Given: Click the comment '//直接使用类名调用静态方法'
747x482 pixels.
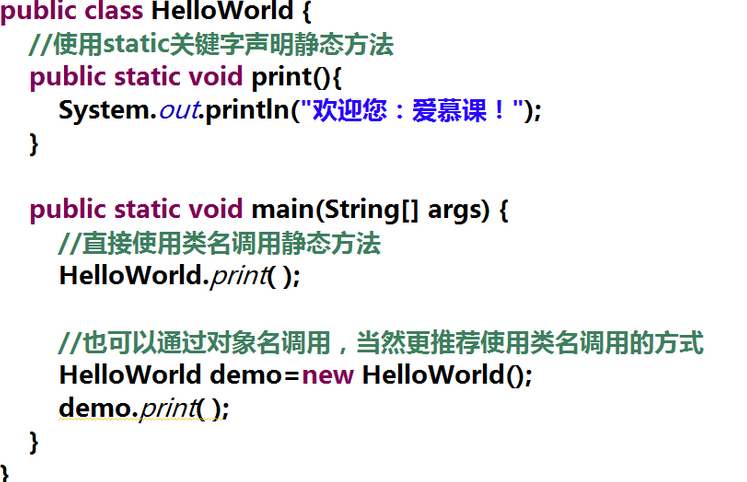Looking at the screenshot, I should coord(219,243).
